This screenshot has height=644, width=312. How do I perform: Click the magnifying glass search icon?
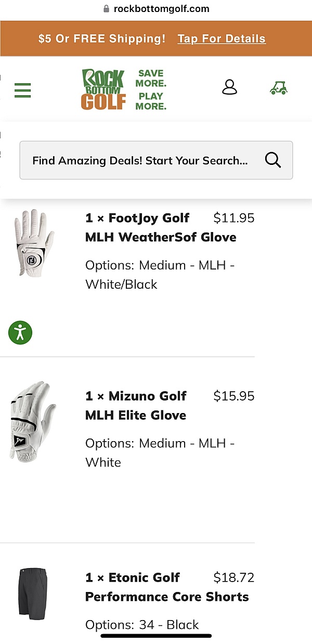coord(273,160)
